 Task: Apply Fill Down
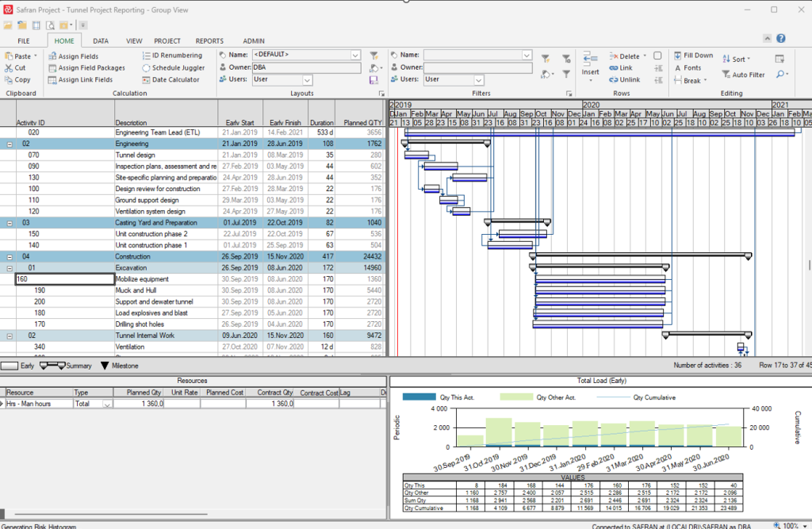[693, 56]
